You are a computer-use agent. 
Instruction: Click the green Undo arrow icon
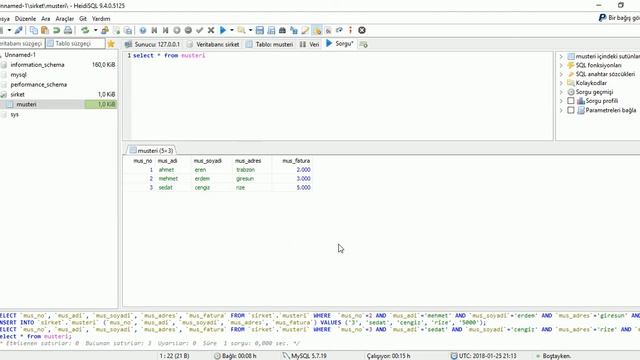[x=56, y=30]
